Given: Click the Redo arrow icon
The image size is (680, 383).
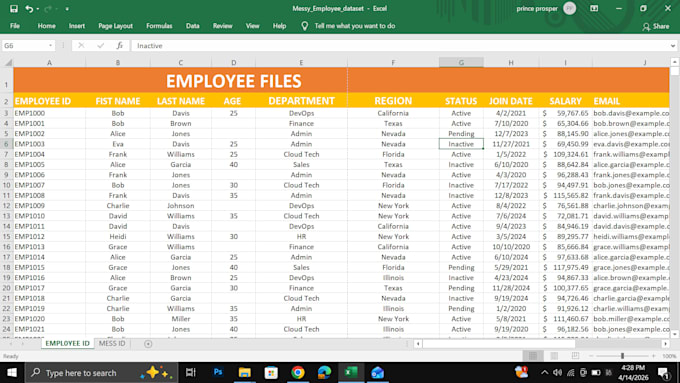Looking at the screenshot, I should [x=48, y=9].
